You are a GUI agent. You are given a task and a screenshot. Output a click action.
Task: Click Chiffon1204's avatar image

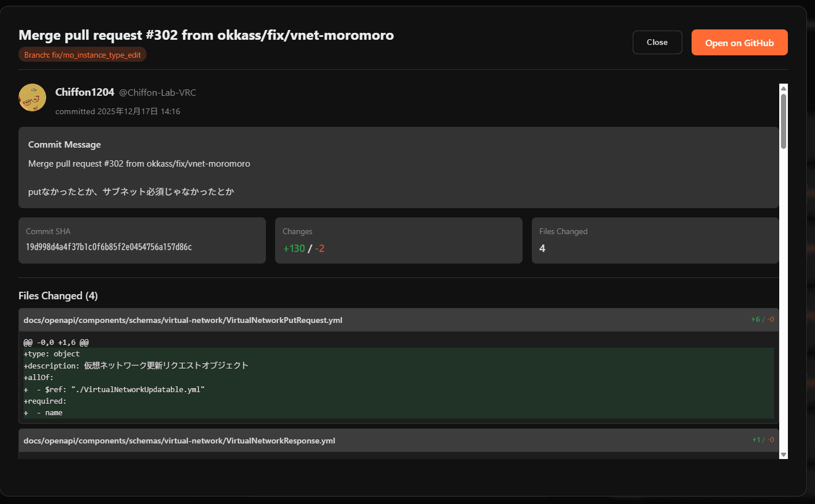(32, 97)
